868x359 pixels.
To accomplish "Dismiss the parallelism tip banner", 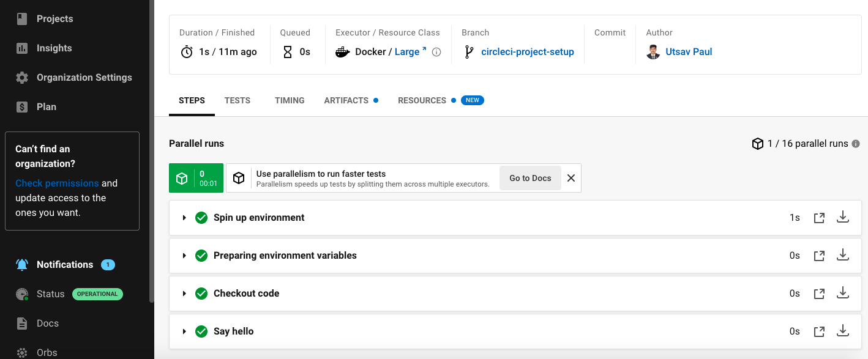I will tap(571, 178).
